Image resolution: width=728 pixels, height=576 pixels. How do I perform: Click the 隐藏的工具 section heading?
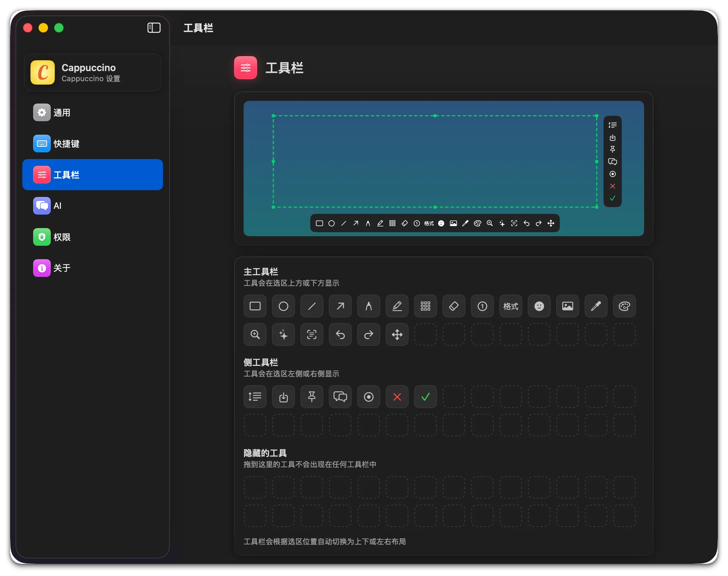[x=265, y=453]
